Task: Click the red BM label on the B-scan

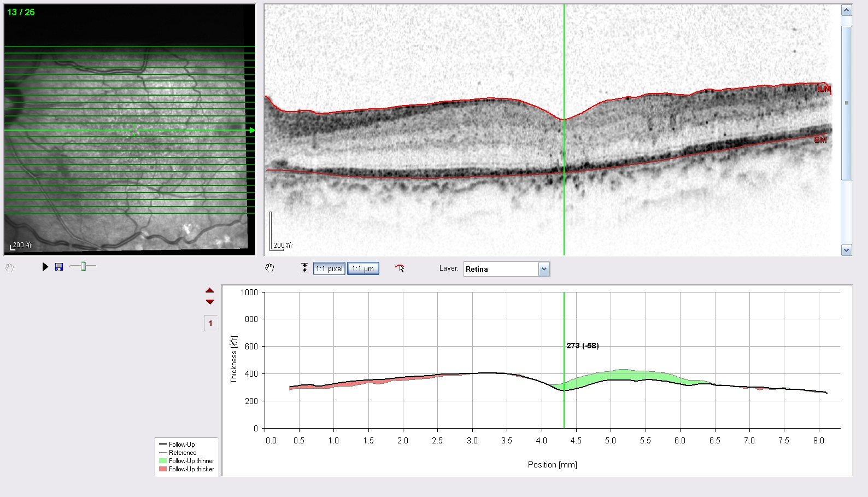Action: pos(820,140)
